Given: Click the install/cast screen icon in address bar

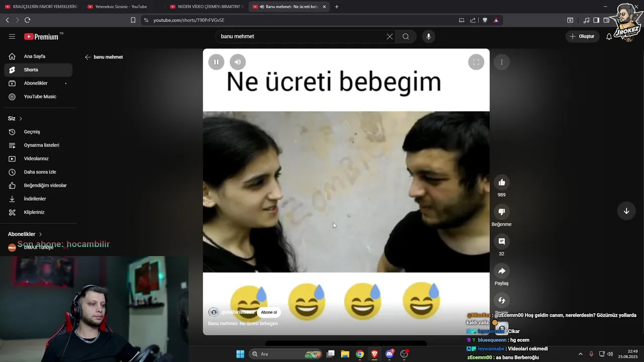Looking at the screenshot, I should [x=461, y=20].
